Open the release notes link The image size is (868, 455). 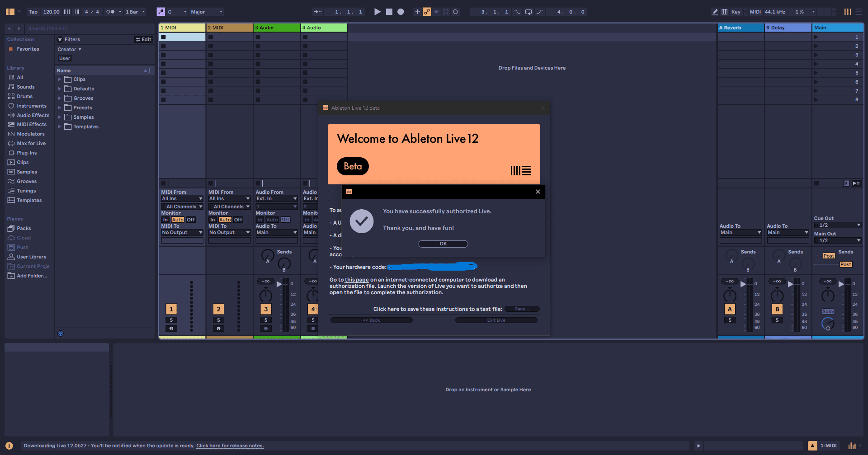pyautogui.click(x=230, y=446)
